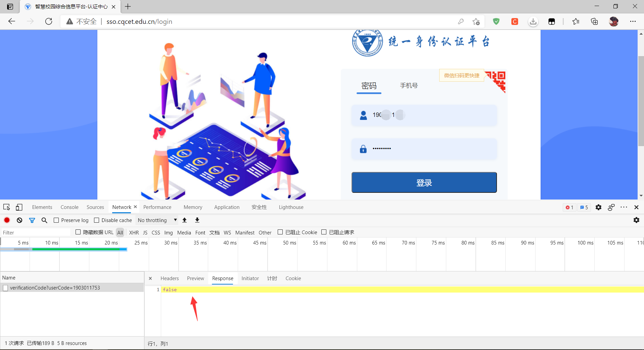Toggle the device emulation icon

(x=19, y=207)
